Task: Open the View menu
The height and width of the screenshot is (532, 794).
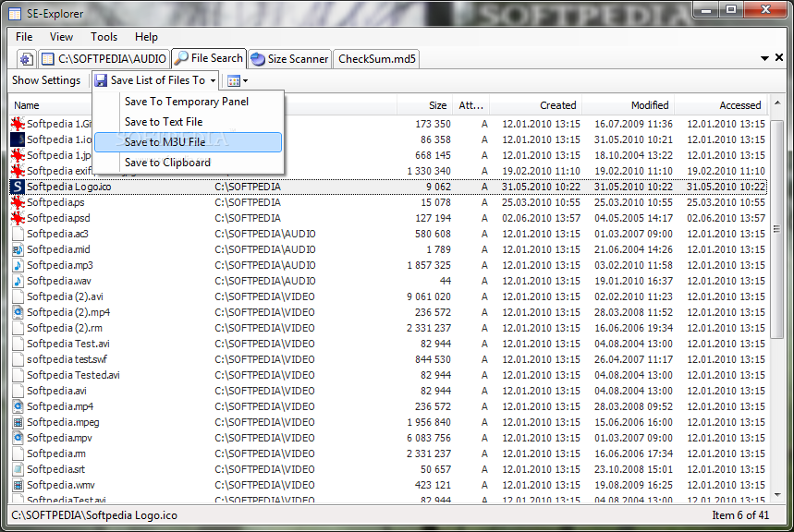Action: 61,37
